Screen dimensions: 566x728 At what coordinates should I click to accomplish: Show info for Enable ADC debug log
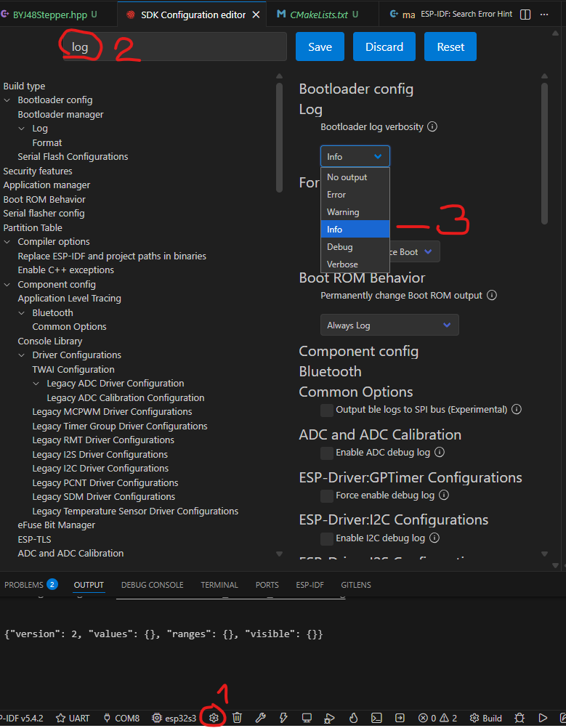click(440, 452)
